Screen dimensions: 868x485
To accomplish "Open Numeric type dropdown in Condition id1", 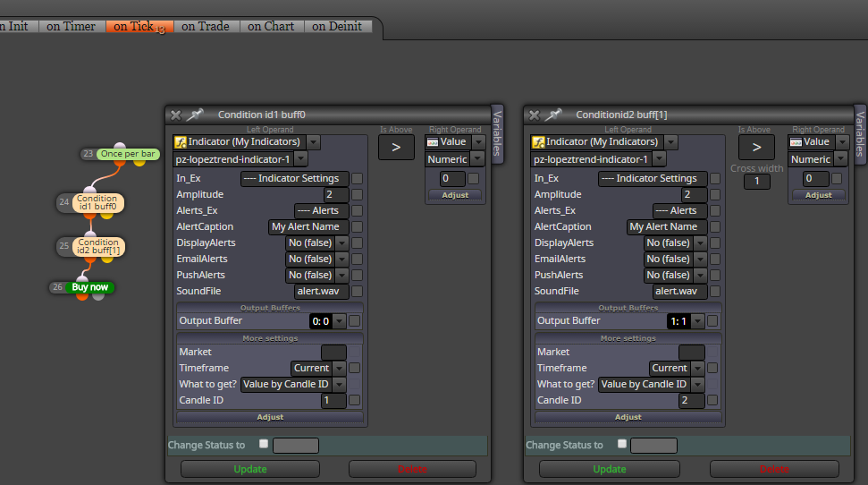I will (477, 159).
